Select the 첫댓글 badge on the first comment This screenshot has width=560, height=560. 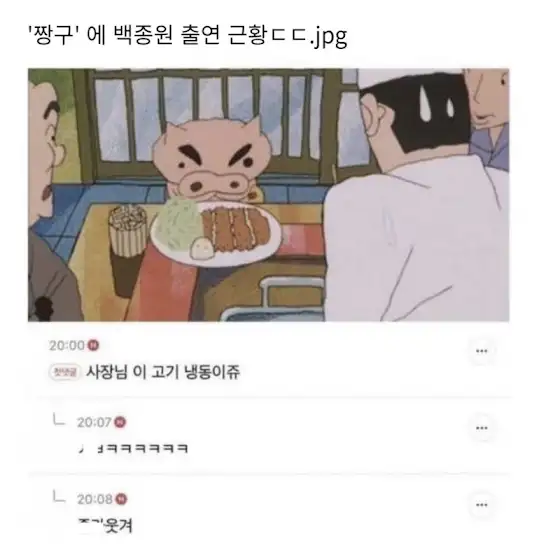point(64,372)
